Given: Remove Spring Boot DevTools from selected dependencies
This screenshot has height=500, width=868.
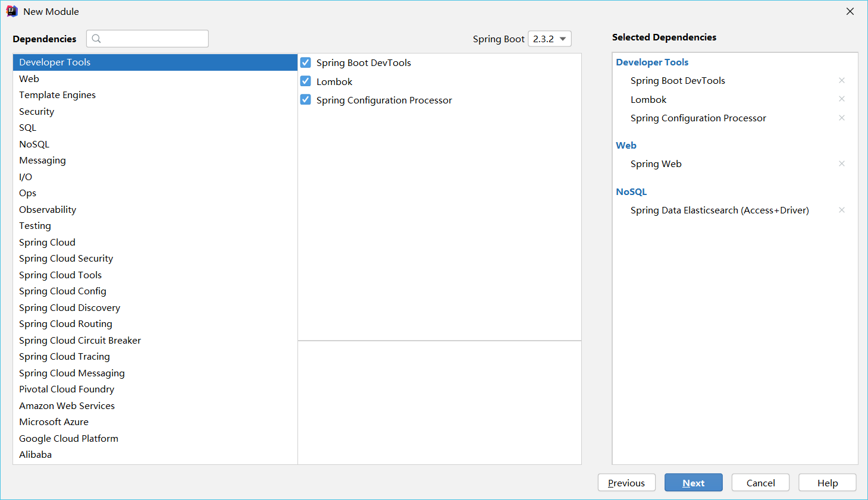Looking at the screenshot, I should (842, 80).
